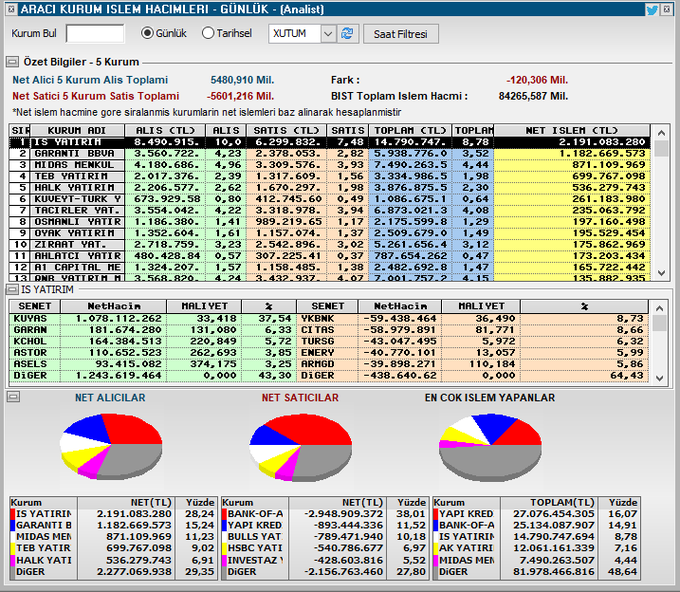Select the OYAK YATIRIM row

tap(330, 233)
